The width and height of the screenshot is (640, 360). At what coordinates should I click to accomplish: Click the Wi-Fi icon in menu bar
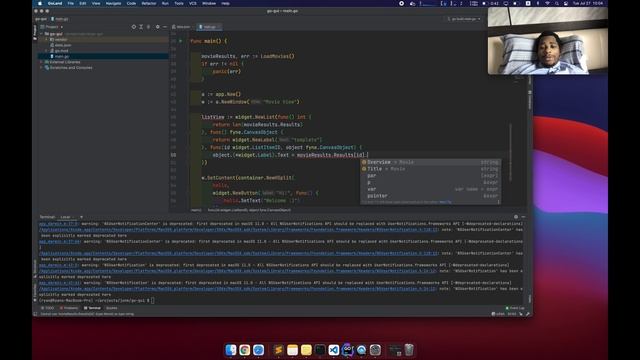point(547,3)
